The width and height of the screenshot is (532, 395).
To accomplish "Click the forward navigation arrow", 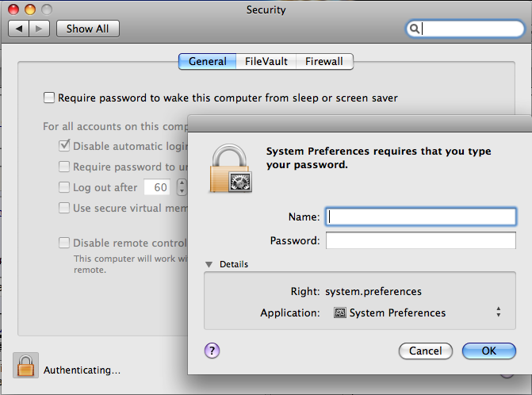I will pos(40,29).
